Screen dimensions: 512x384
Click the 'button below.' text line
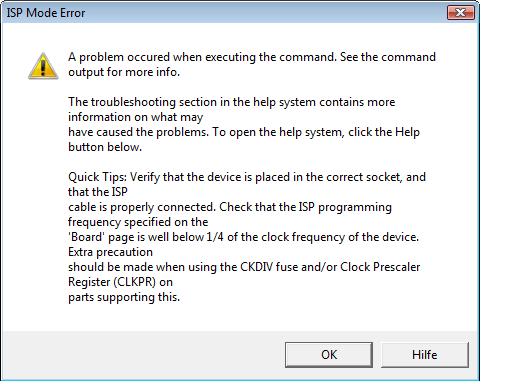[105, 147]
